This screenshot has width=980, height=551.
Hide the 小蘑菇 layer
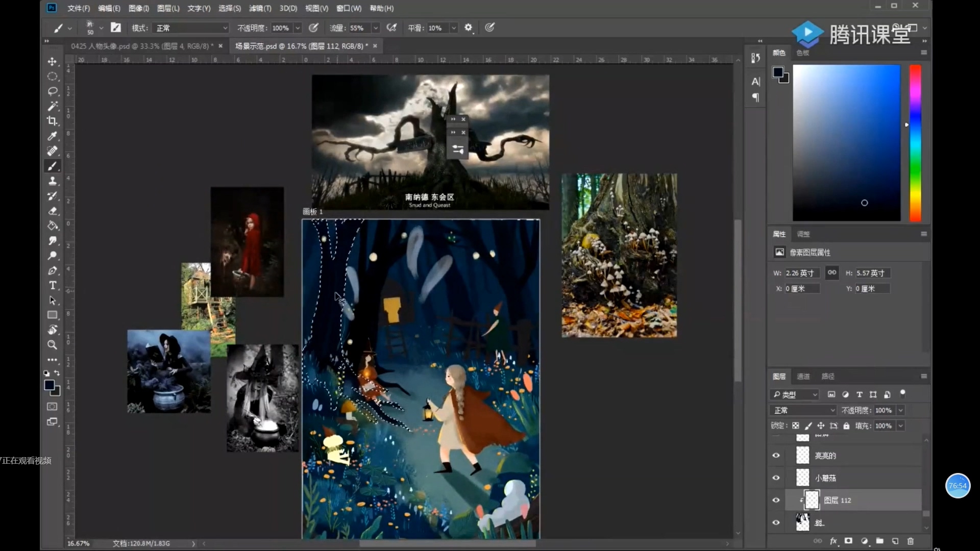[776, 478]
